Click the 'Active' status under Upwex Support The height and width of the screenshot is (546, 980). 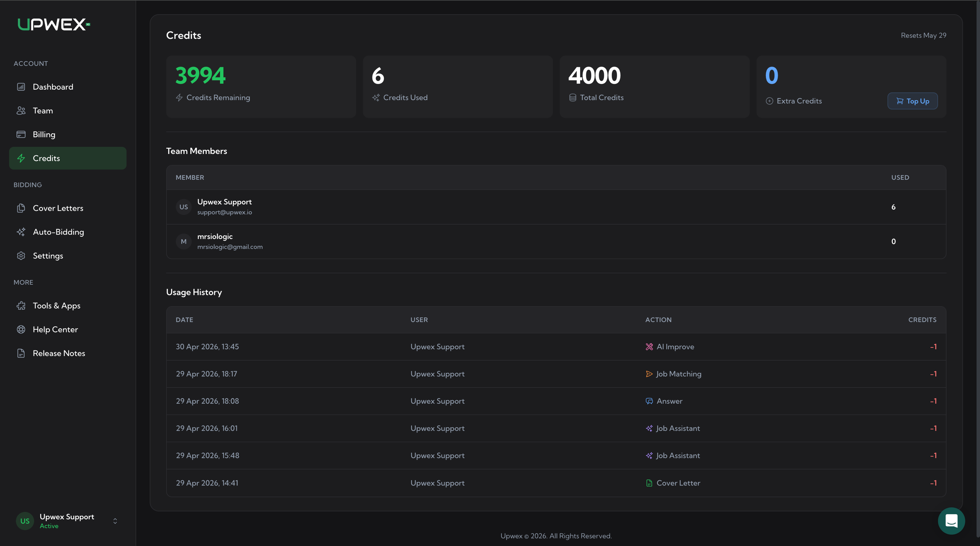click(49, 526)
